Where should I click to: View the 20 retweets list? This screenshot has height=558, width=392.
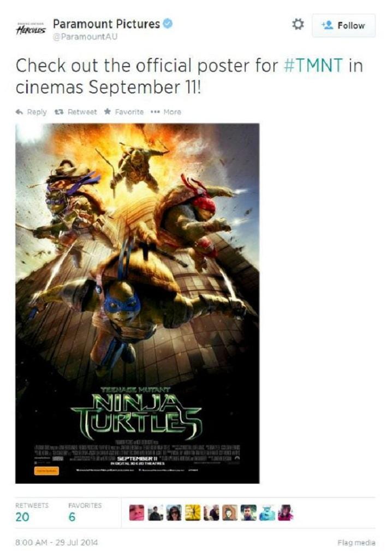point(32,513)
